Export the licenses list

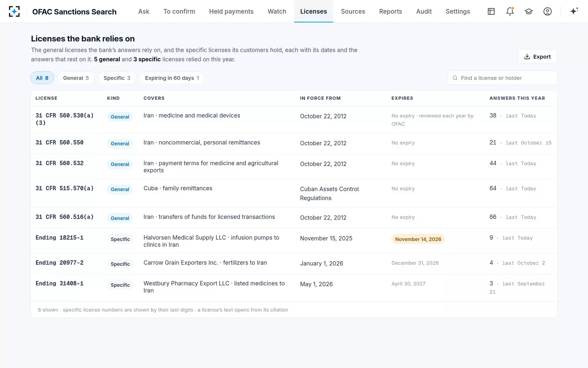(x=537, y=57)
